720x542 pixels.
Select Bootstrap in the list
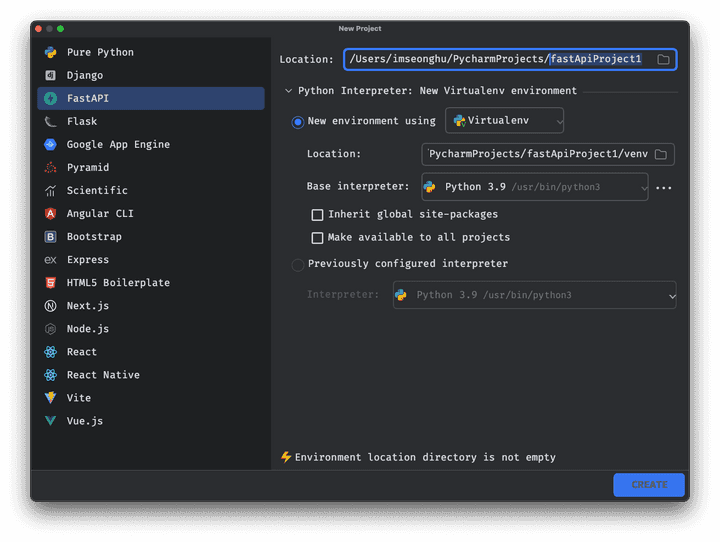click(x=151, y=237)
